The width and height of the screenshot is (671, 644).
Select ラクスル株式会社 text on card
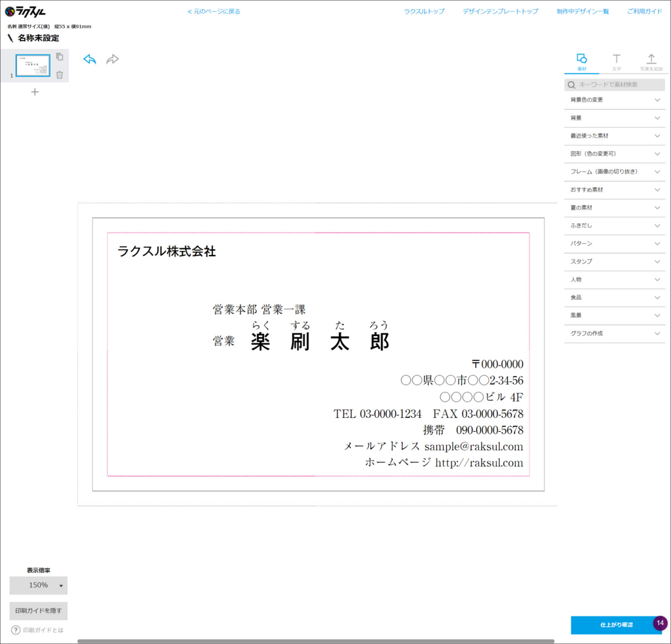pyautogui.click(x=166, y=251)
